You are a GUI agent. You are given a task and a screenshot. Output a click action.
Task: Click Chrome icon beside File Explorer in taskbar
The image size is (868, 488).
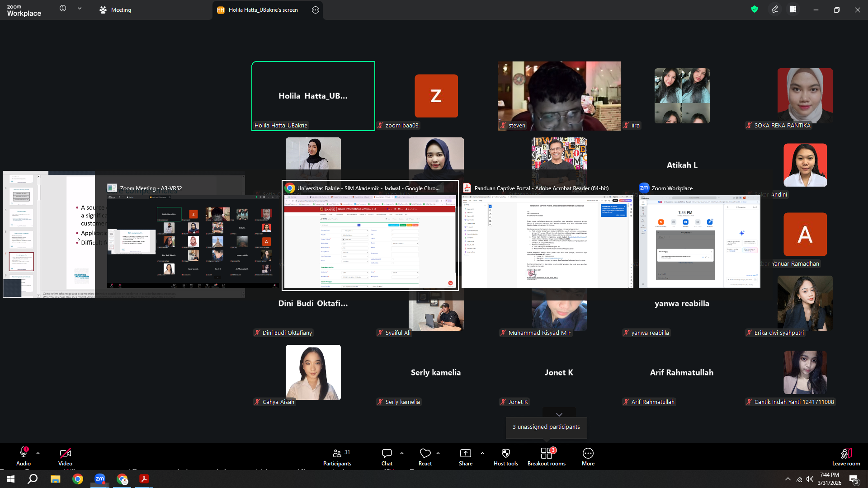click(78, 479)
